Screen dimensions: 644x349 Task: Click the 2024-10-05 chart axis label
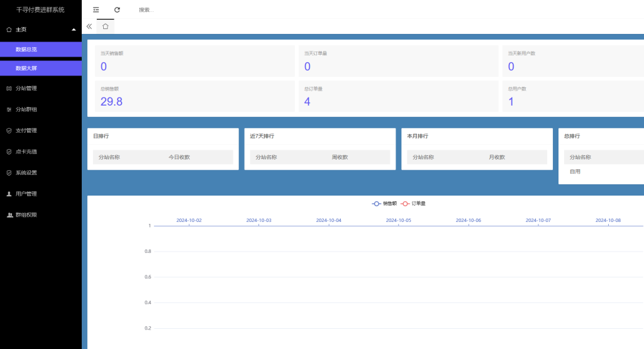click(x=398, y=220)
